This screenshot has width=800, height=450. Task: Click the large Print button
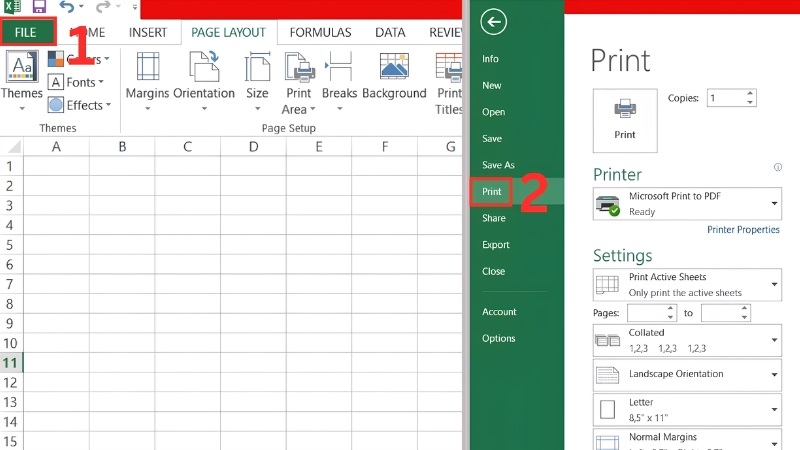tap(625, 120)
